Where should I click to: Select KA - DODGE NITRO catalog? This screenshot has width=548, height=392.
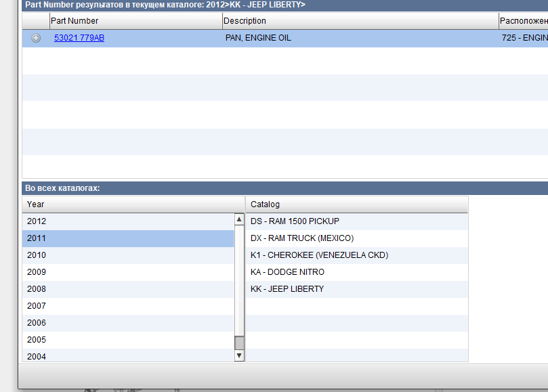(287, 272)
